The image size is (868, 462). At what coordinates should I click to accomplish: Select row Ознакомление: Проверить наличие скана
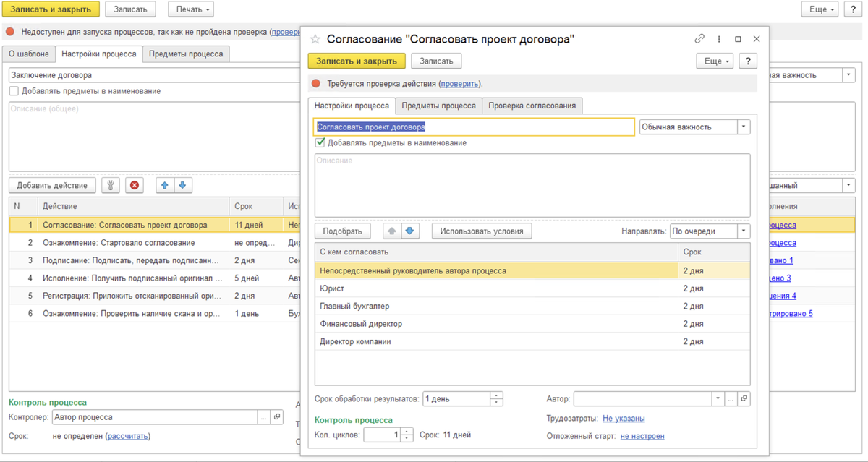[155, 314]
